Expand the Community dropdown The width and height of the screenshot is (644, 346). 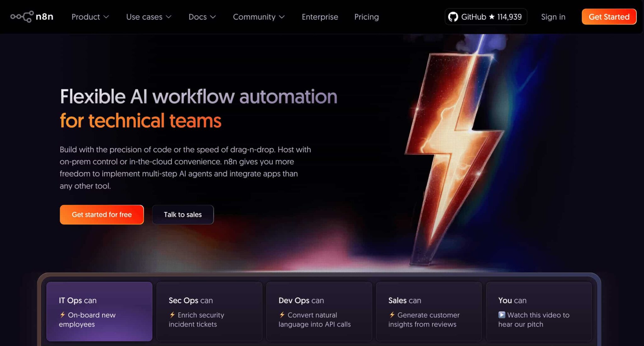pos(258,17)
